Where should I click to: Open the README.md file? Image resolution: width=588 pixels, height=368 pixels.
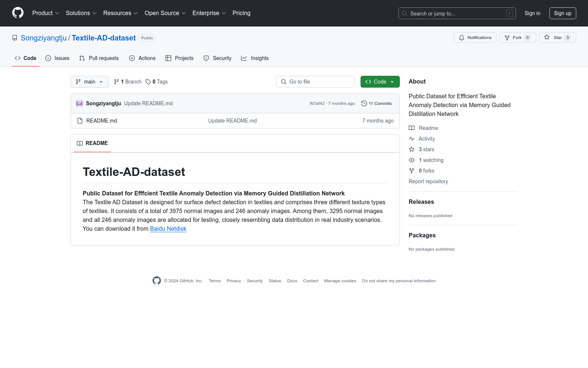[101, 121]
